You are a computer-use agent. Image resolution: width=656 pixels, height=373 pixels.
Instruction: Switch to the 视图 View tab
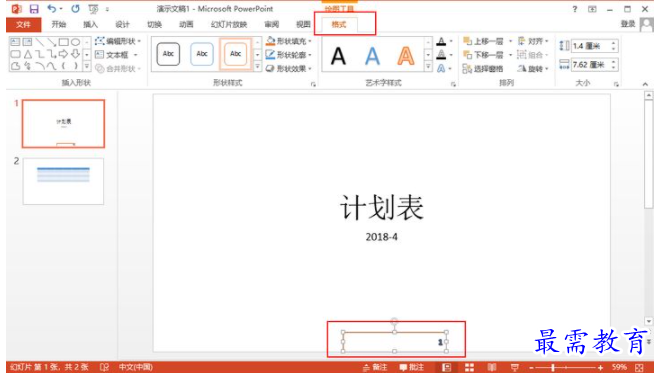point(303,25)
